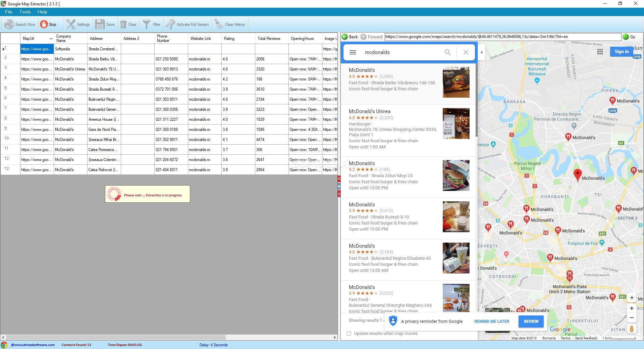
Task: Sort by the MapUrl column header
Action: [x=37, y=39]
